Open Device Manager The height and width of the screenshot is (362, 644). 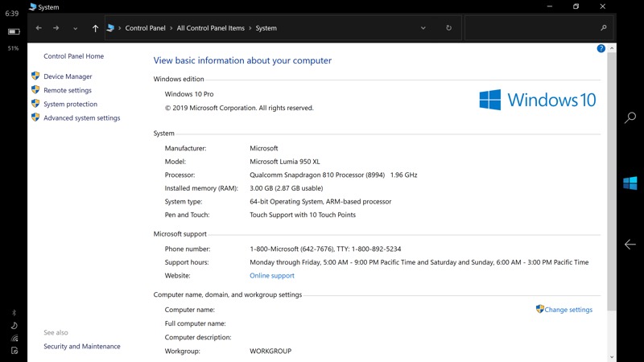pos(68,76)
